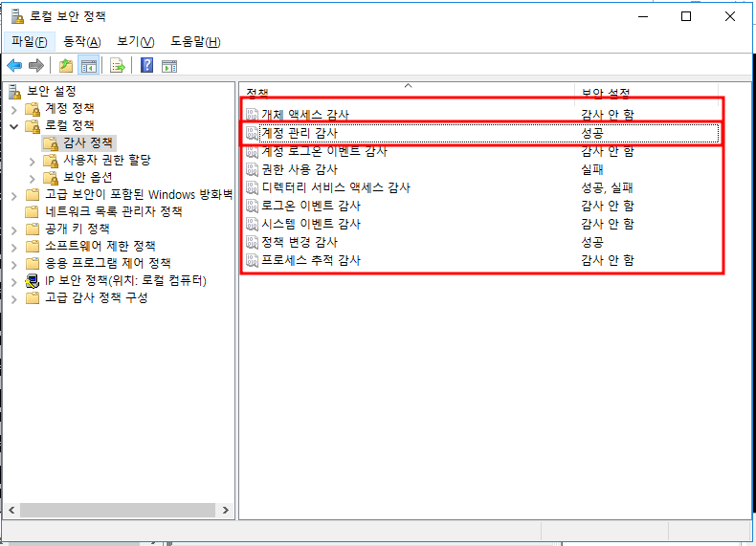Screen dimensions: 756x546
Task: Click the 감사 정책 folder icon
Action: pyautogui.click(x=50, y=143)
